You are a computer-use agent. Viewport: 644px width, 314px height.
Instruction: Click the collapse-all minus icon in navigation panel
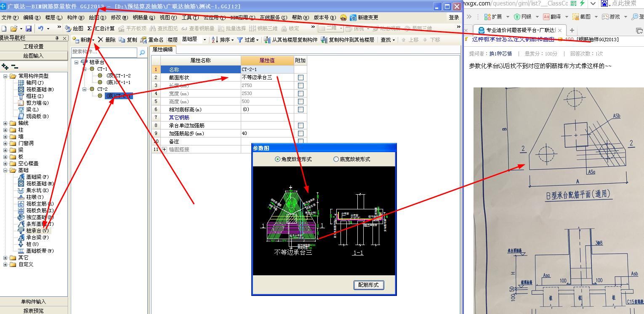(x=15, y=66)
